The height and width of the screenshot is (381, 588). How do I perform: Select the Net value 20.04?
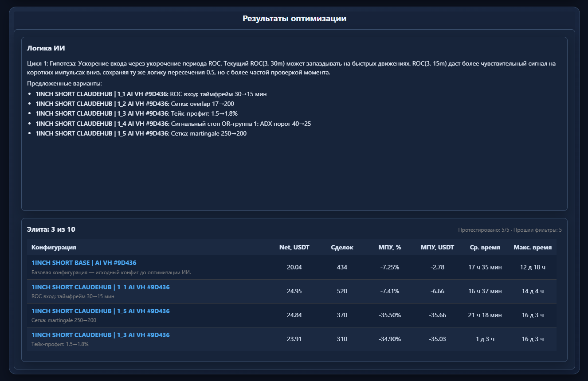tap(294, 267)
